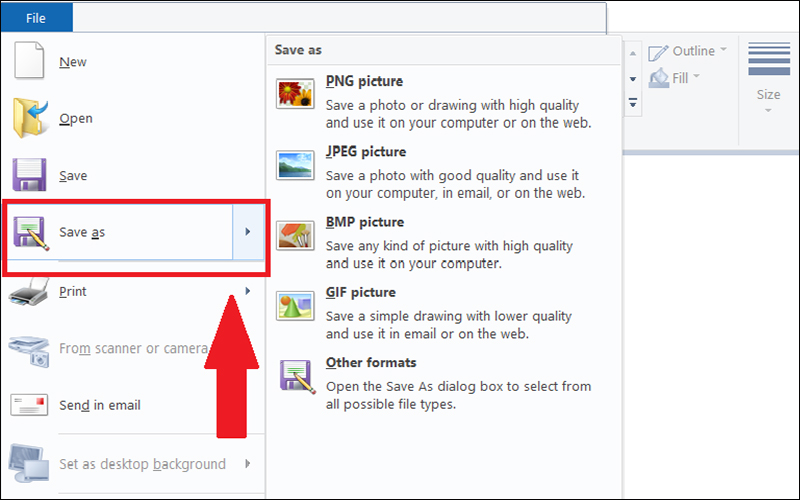This screenshot has width=800, height=500.
Task: Select the GIF picture shapes icon
Action: tap(295, 305)
